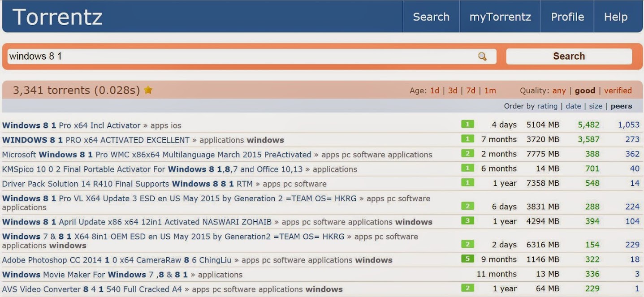The width and height of the screenshot is (644, 297).
Task: Set quality filter to good
Action: (585, 90)
